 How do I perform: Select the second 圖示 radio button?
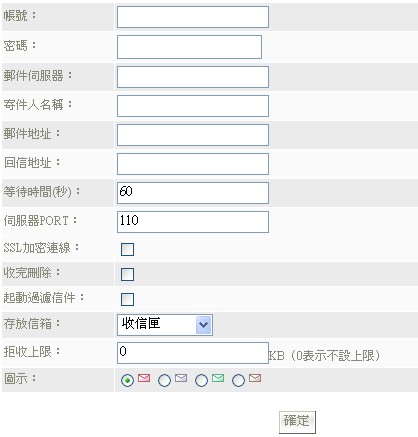[x=164, y=380]
